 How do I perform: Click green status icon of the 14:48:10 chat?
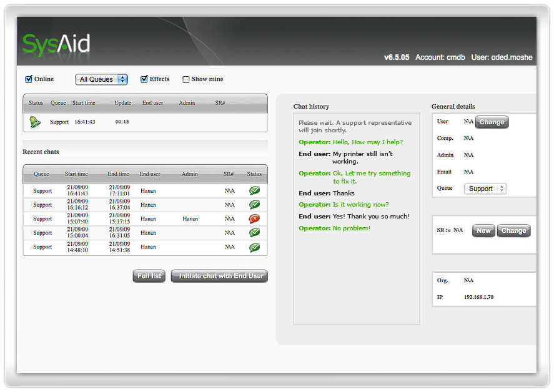[x=254, y=247]
